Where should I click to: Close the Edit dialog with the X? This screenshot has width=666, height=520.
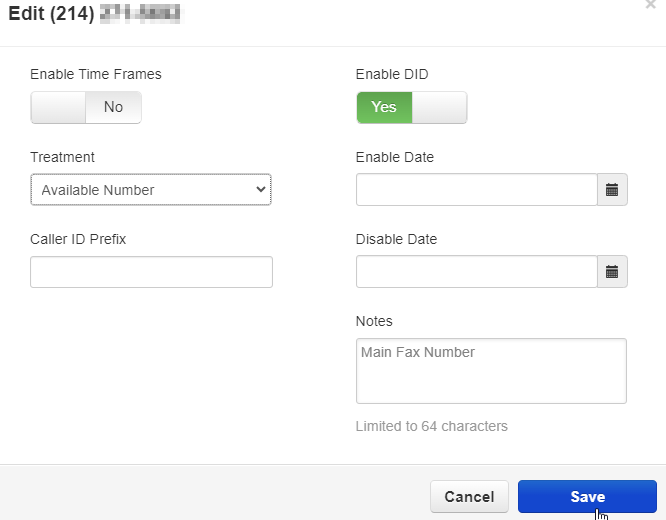pos(651,6)
